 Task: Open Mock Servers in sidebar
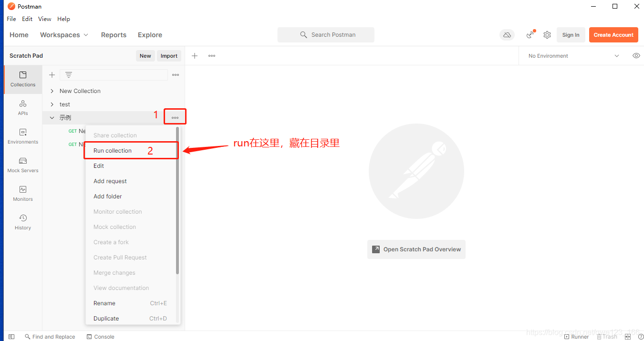pos(23,165)
